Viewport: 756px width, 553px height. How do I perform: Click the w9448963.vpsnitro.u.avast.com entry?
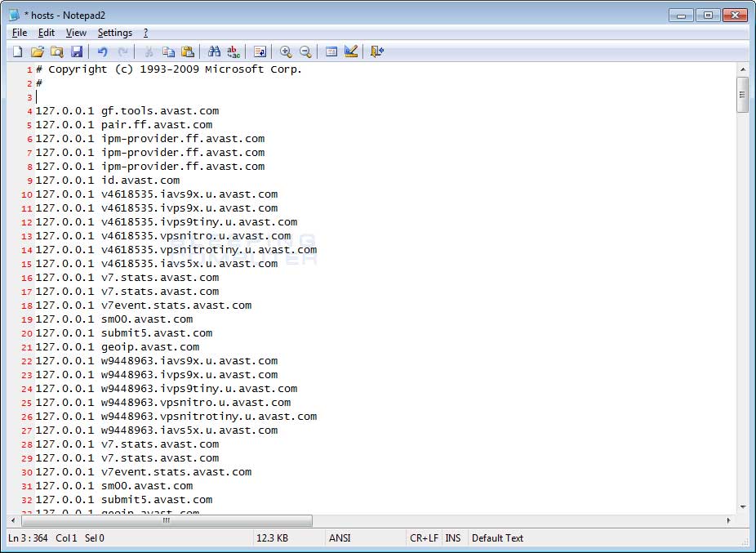pyautogui.click(x=196, y=403)
